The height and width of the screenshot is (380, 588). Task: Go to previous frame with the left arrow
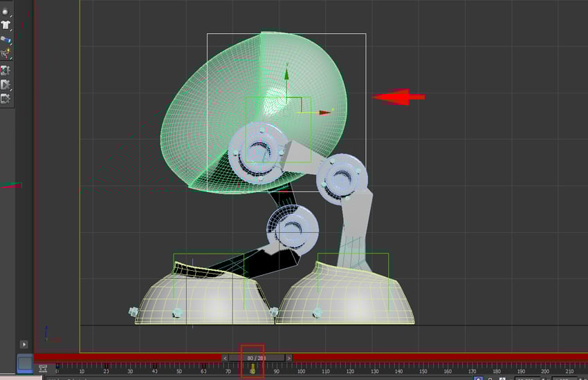(225, 358)
